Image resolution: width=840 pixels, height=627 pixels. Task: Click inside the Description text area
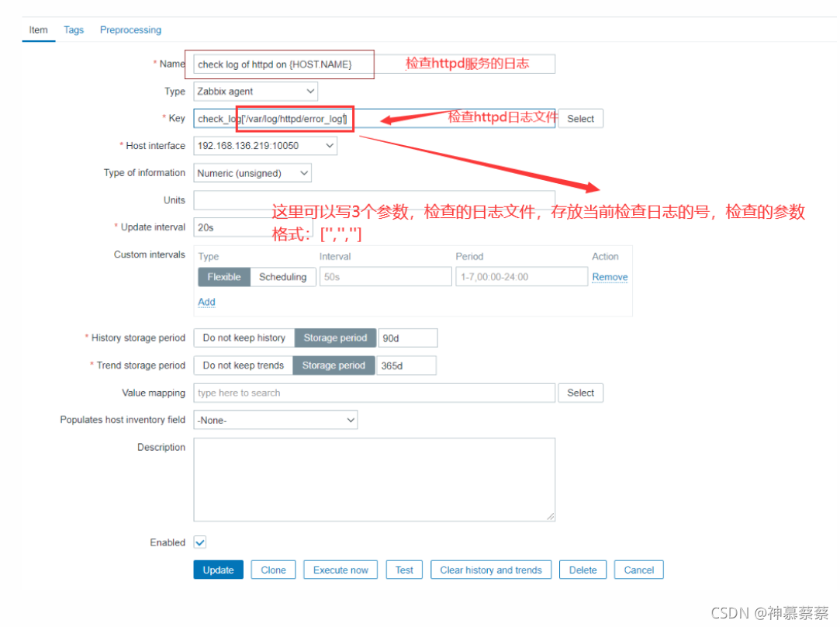click(x=374, y=480)
